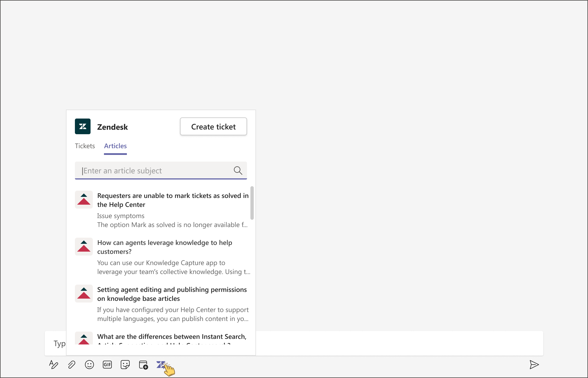Open article Setting agent editing and publishing permissions
The width and height of the screenshot is (588, 378).
[172, 294]
